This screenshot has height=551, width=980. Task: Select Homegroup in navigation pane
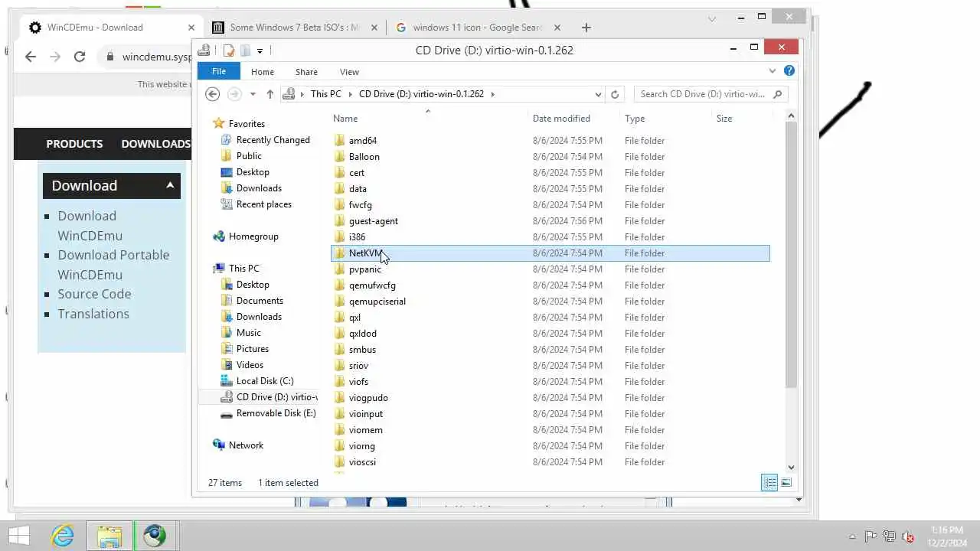coord(253,236)
